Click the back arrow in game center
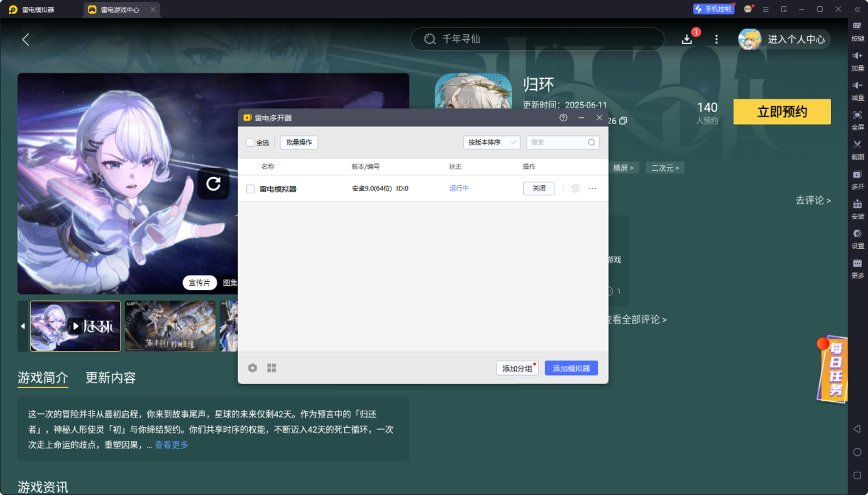The width and height of the screenshot is (868, 495). coord(25,40)
